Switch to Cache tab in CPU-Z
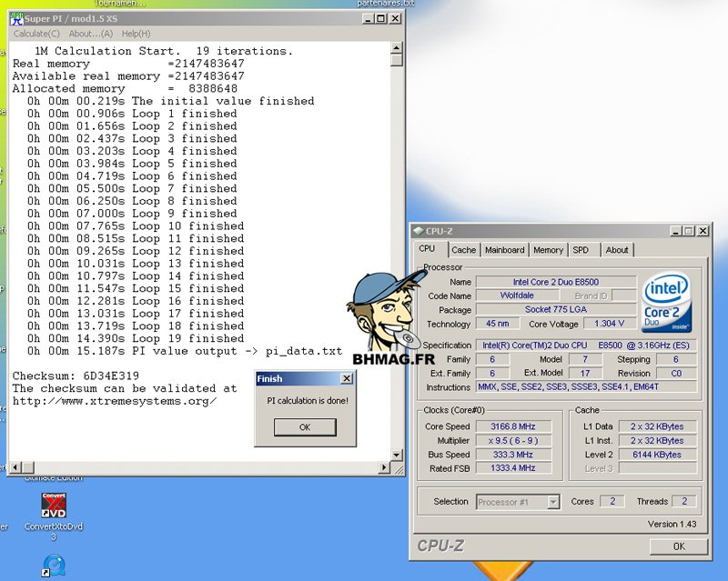The height and width of the screenshot is (581, 728). coord(464,250)
